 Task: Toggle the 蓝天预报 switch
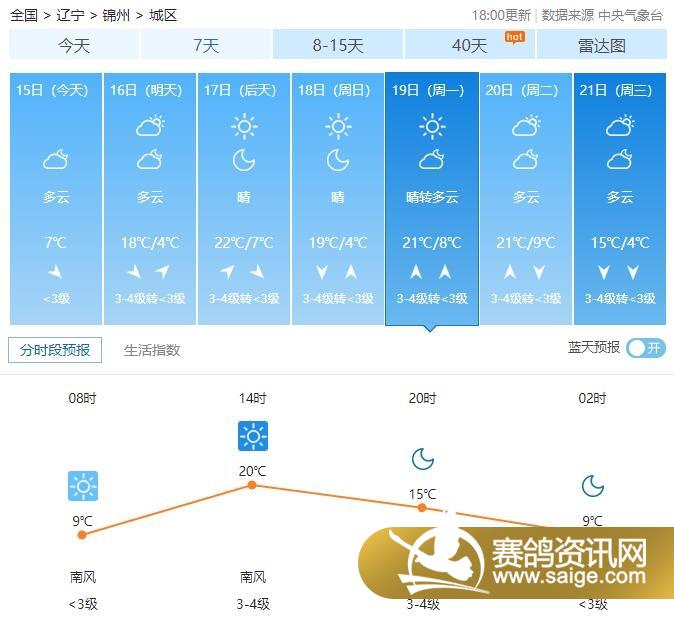(645, 348)
